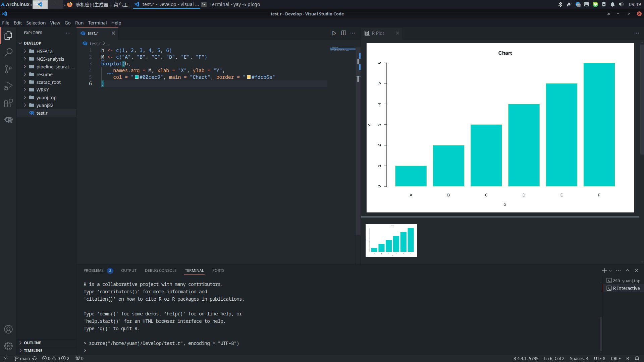Click Bluetooth icon in system tray

click(x=560, y=4)
